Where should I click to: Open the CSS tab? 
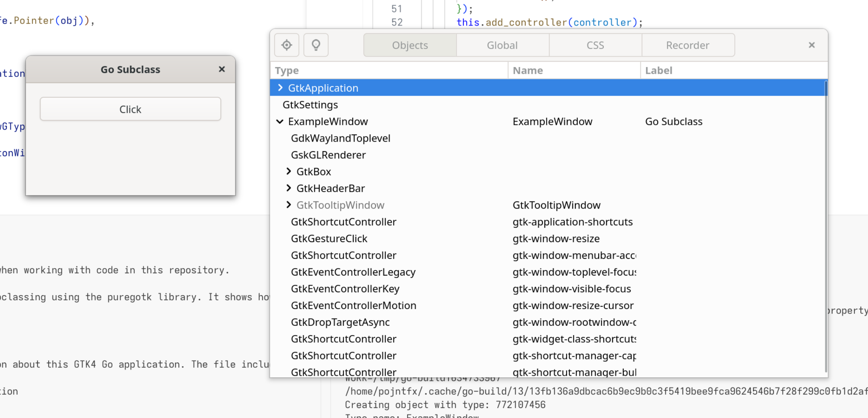(595, 45)
